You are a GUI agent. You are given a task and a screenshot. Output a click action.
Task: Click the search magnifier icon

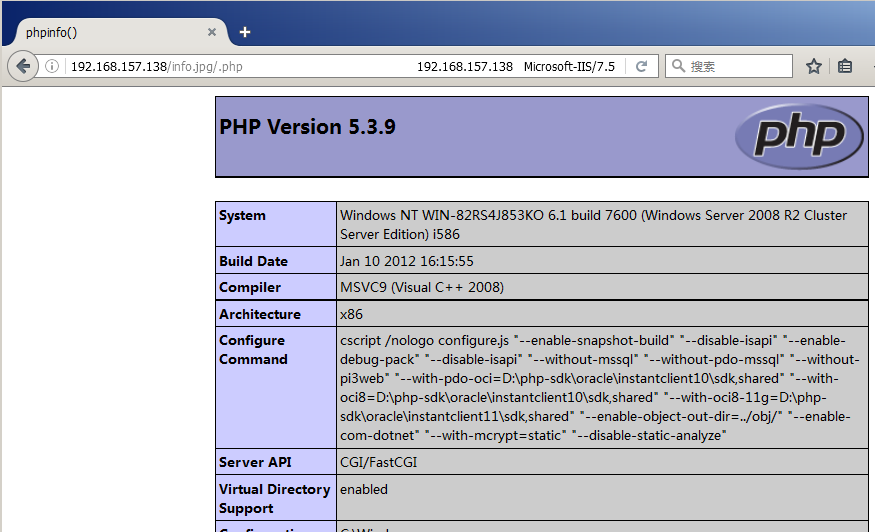point(678,66)
